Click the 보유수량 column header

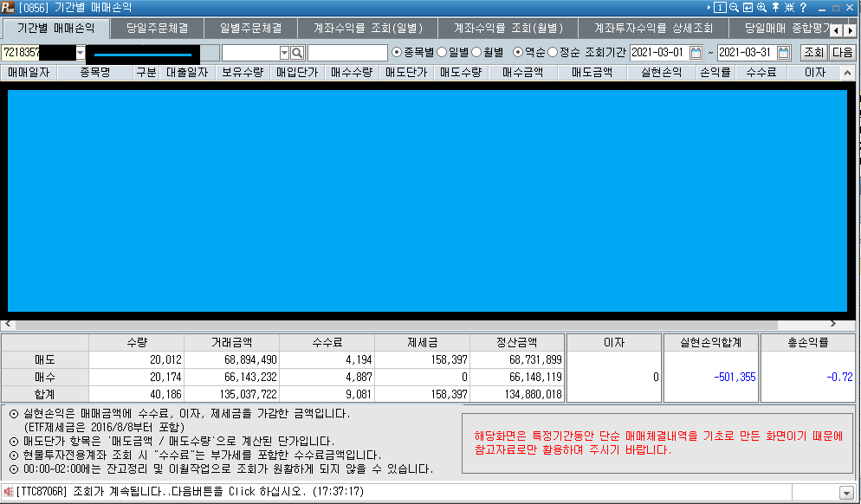pos(243,73)
